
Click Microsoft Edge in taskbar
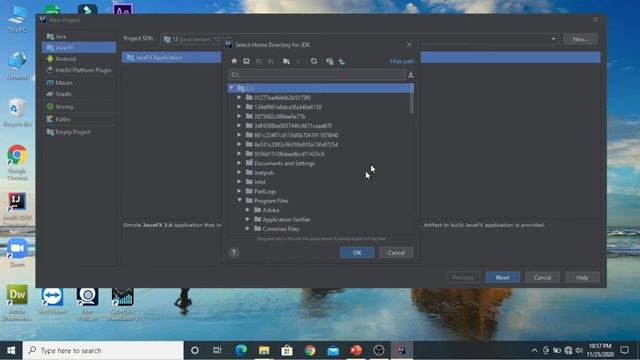click(x=241, y=350)
